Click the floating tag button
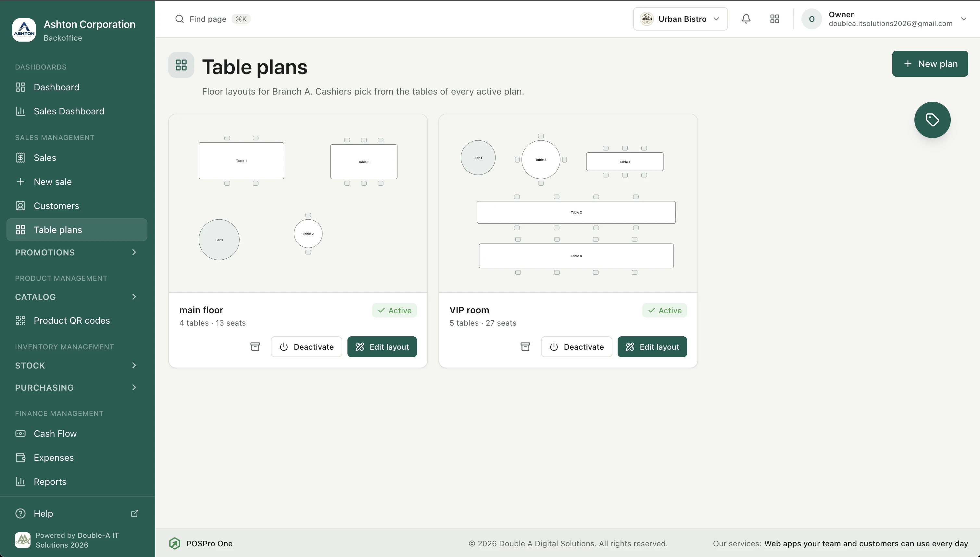Image resolution: width=980 pixels, height=557 pixels. [932, 120]
